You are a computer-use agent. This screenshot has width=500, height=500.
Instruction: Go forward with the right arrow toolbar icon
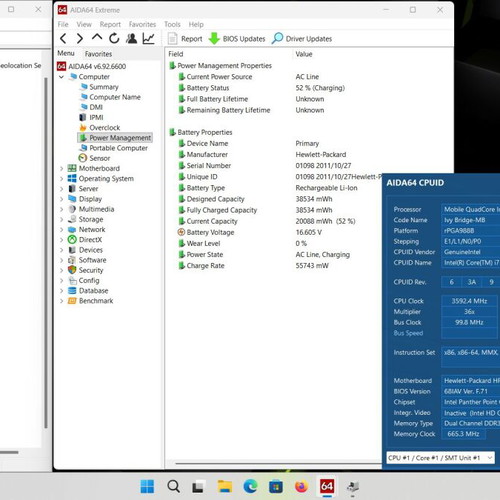click(x=80, y=39)
